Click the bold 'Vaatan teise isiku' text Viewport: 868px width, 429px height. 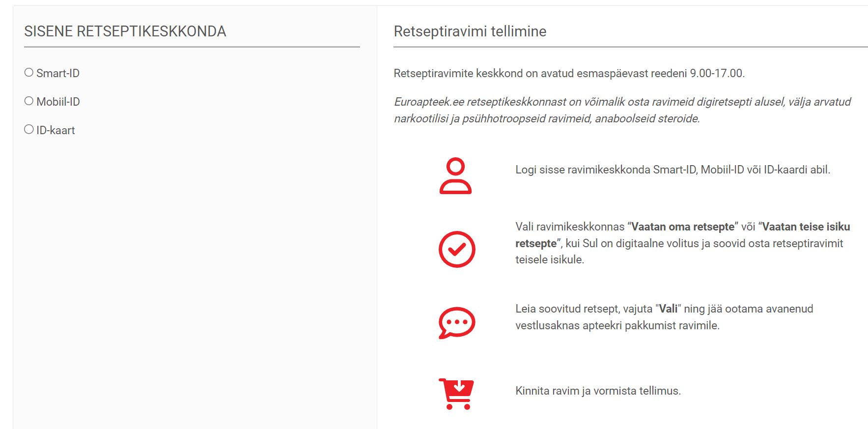click(x=806, y=227)
